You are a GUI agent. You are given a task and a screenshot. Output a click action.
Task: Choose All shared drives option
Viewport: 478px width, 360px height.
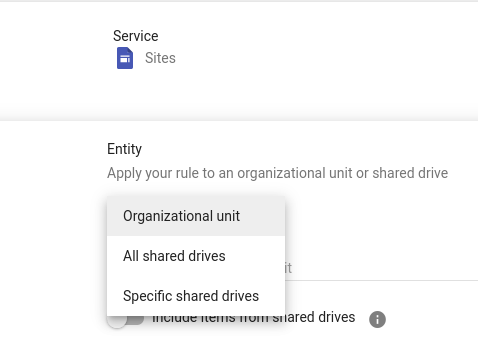click(x=174, y=256)
